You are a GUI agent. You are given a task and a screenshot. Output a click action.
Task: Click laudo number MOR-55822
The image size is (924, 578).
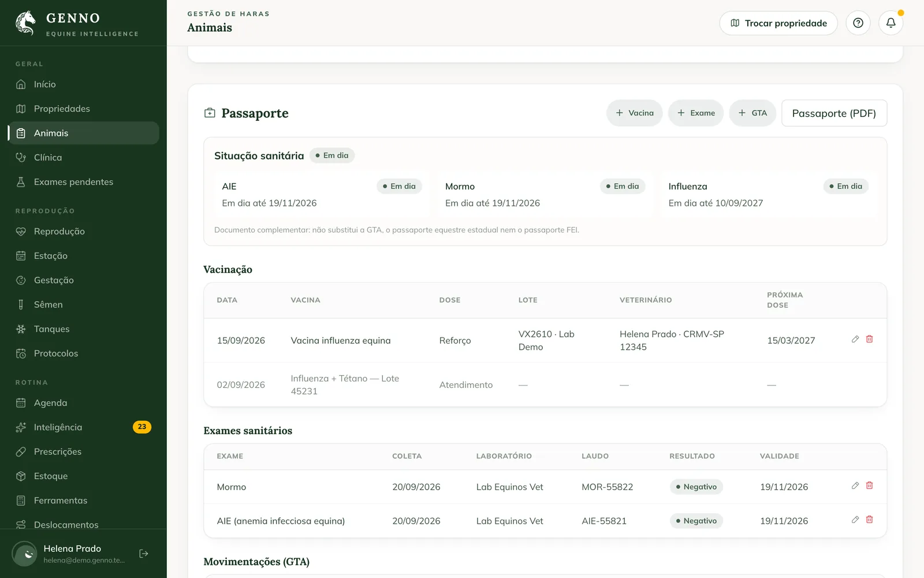point(608,487)
